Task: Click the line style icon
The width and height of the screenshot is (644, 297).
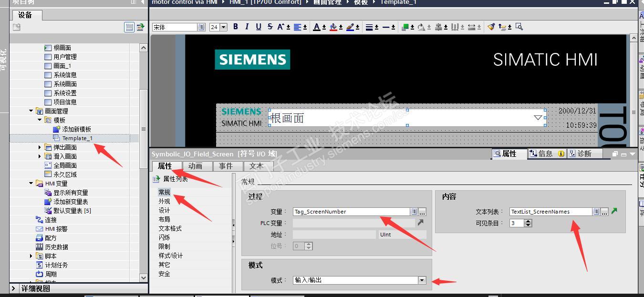Action: pyautogui.click(x=386, y=27)
